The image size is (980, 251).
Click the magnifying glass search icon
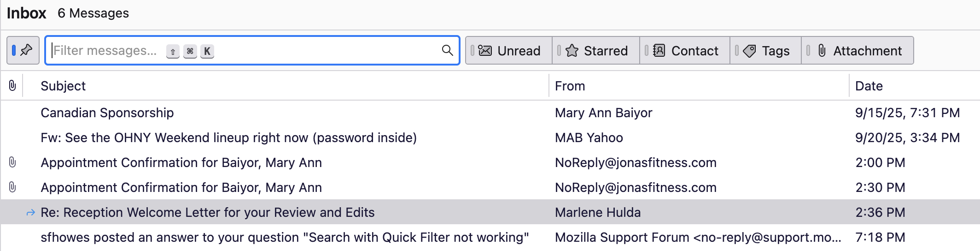coord(447,50)
